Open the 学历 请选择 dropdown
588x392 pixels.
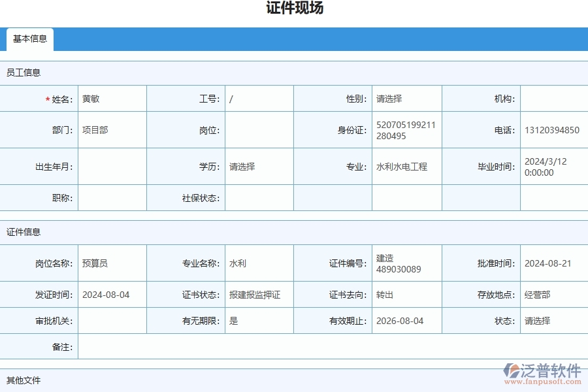point(258,167)
